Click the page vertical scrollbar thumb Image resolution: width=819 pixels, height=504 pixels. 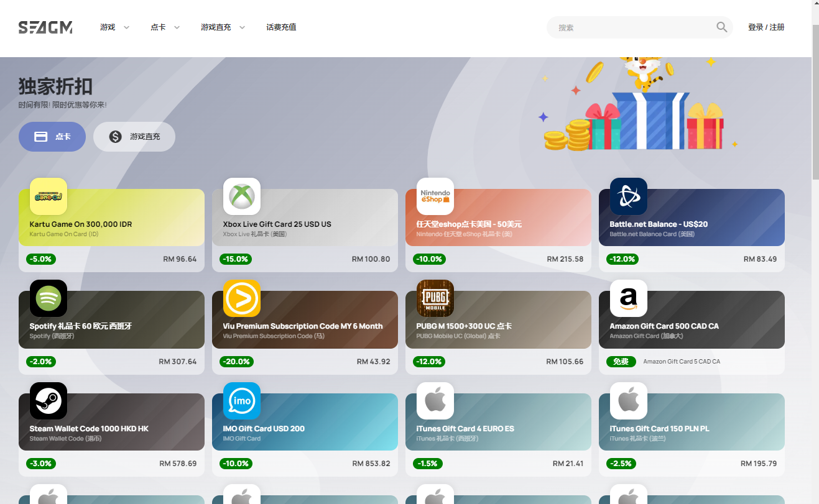pyautogui.click(x=815, y=103)
